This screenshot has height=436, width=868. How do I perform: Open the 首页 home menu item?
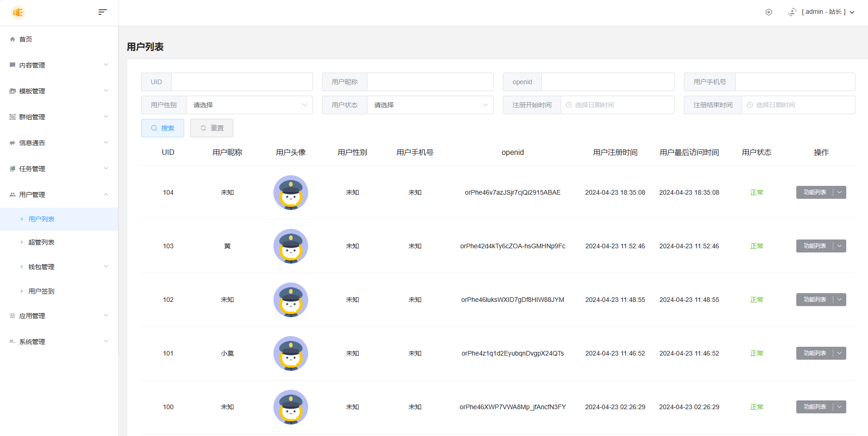point(26,39)
